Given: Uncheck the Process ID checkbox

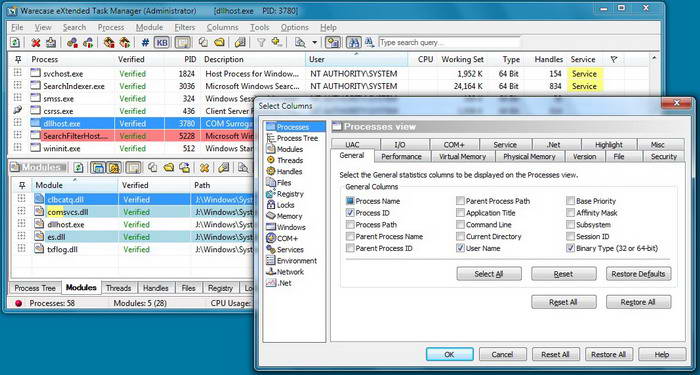Looking at the screenshot, I should coord(350,213).
